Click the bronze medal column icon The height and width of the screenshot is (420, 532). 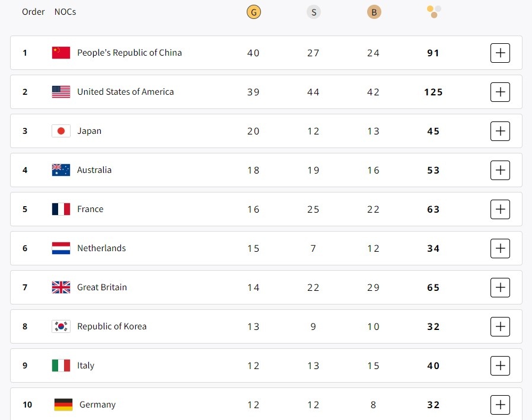[374, 11]
